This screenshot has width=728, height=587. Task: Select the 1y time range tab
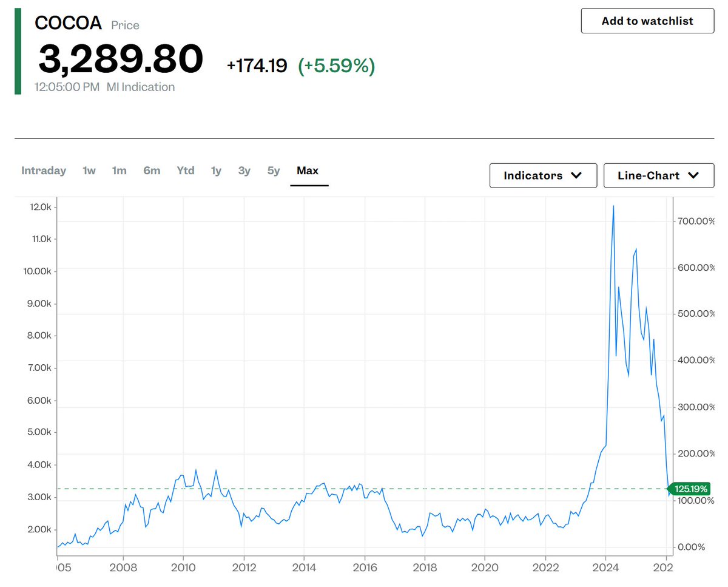216,171
